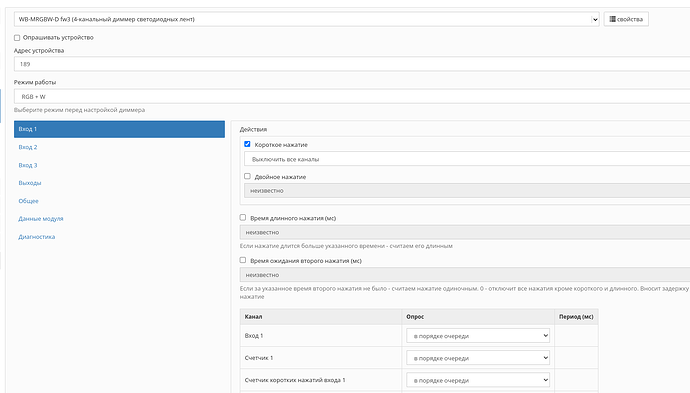Open the Общее section

pos(29,201)
